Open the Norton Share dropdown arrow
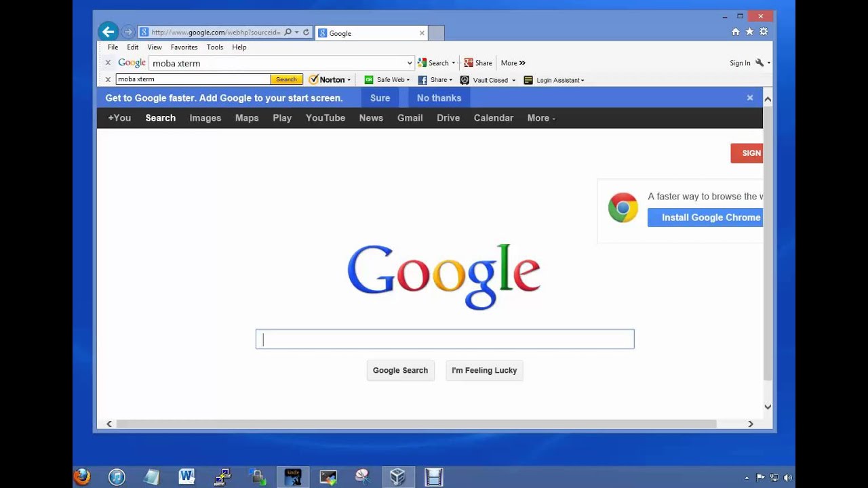The height and width of the screenshot is (488, 868). (x=450, y=80)
